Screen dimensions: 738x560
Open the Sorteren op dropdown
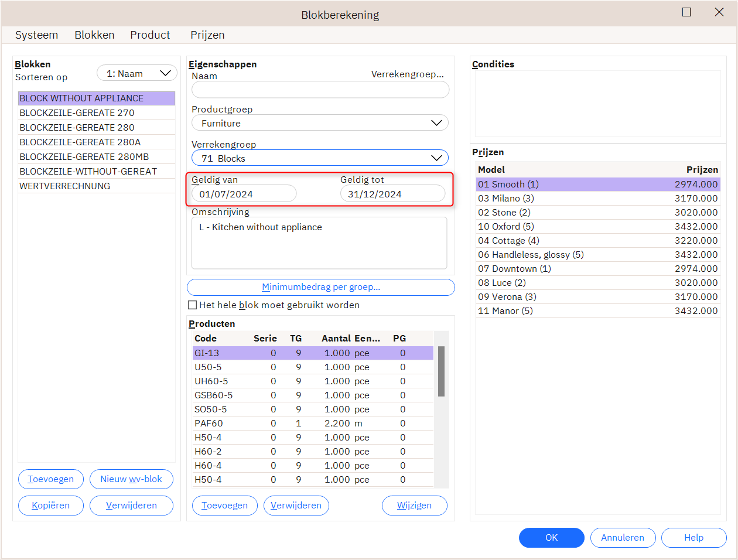pos(137,73)
